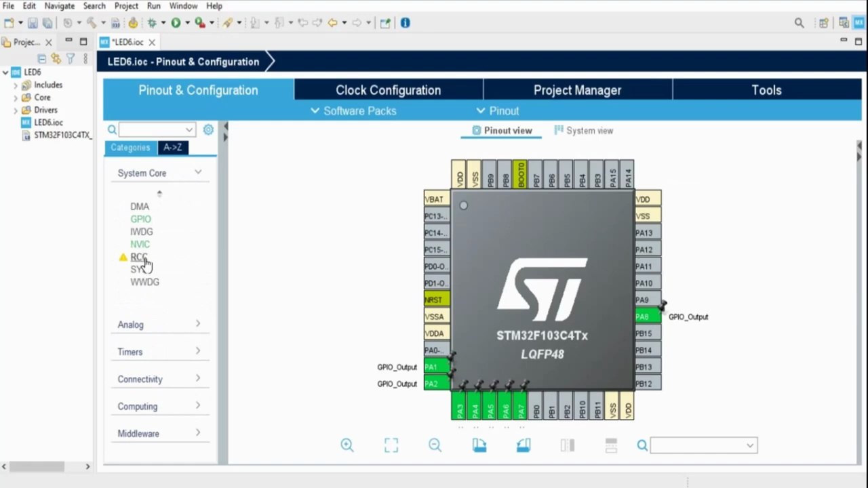Click the NRST pin on chip
The image size is (868, 488).
click(x=437, y=300)
